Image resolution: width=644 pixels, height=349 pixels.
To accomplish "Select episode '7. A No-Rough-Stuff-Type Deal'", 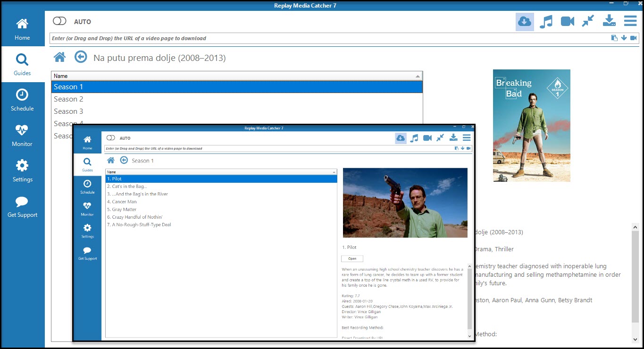I will (x=221, y=225).
